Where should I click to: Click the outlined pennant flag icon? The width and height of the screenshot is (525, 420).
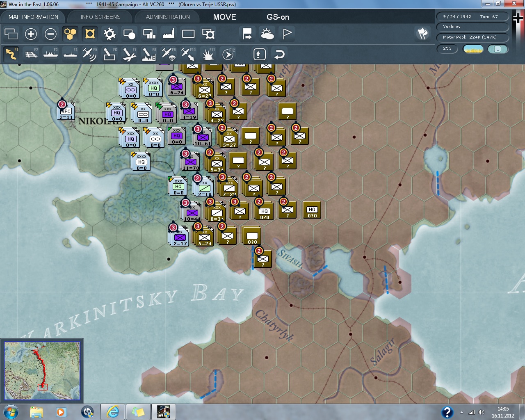click(287, 34)
